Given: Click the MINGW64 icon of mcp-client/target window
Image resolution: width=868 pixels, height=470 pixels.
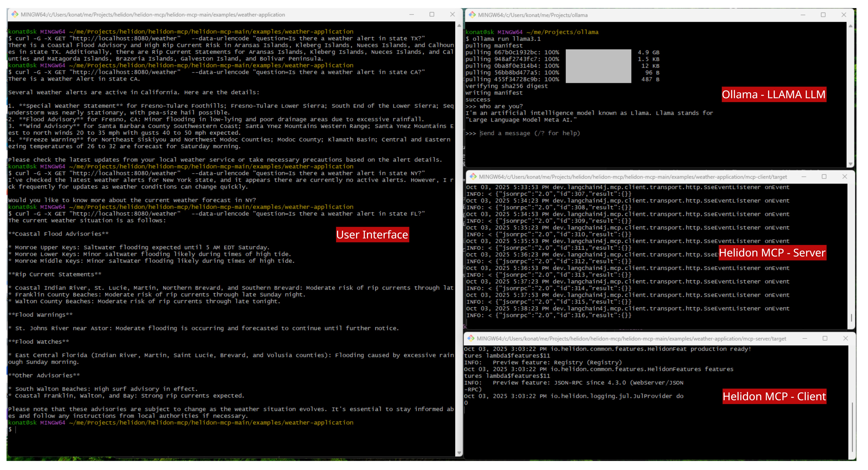Looking at the screenshot, I should point(473,176).
